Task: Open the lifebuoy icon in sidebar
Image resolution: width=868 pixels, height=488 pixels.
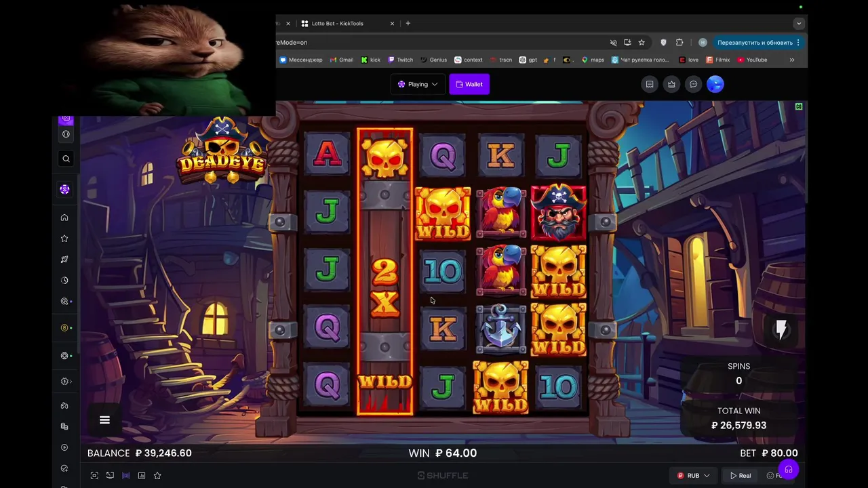Action: tap(65, 356)
